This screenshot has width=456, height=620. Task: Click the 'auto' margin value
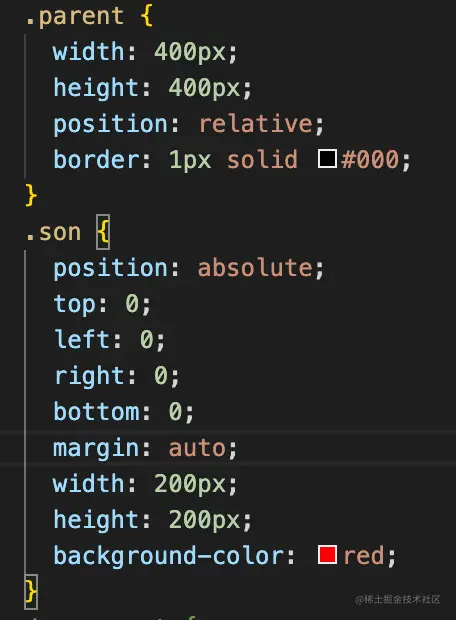click(197, 448)
